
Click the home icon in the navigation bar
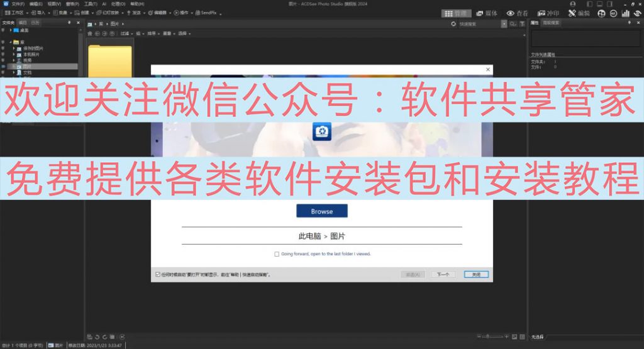pos(90,33)
